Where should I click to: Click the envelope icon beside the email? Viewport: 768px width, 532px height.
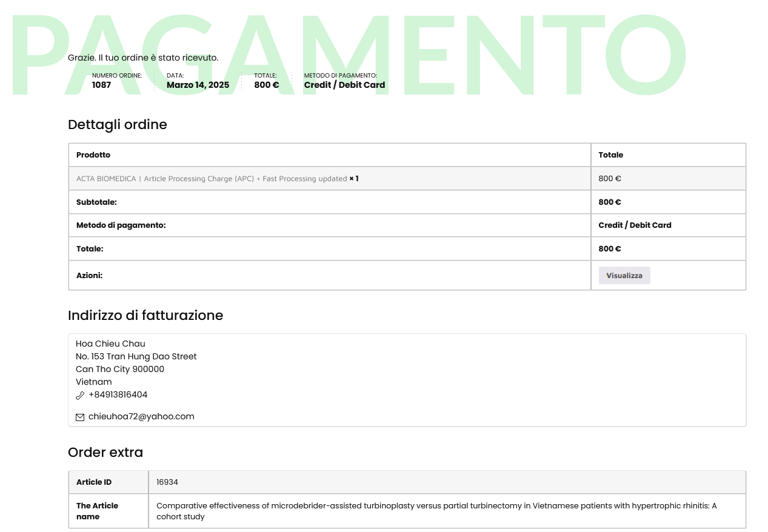click(x=80, y=417)
